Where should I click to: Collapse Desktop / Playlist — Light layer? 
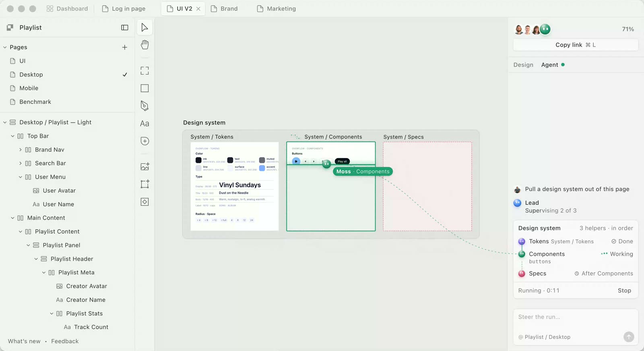coord(5,122)
